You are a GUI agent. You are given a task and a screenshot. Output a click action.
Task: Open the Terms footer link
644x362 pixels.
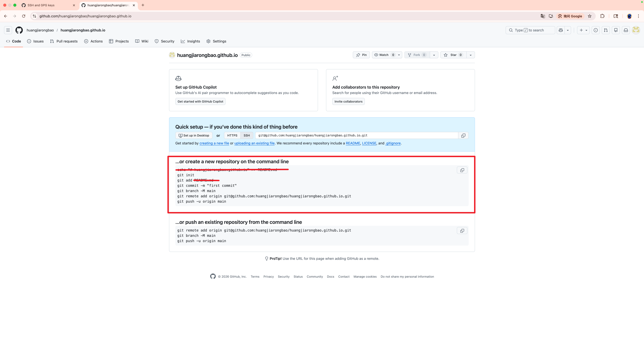pos(255,277)
